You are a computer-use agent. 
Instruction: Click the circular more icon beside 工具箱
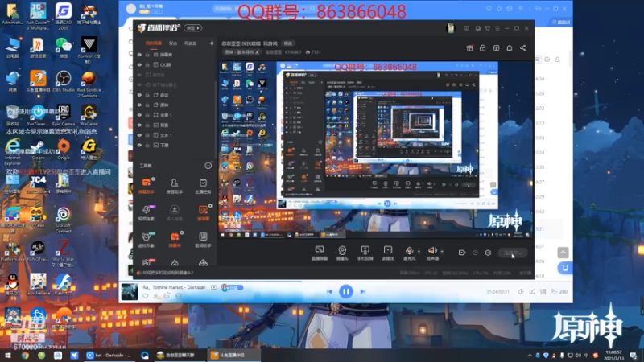tap(208, 166)
